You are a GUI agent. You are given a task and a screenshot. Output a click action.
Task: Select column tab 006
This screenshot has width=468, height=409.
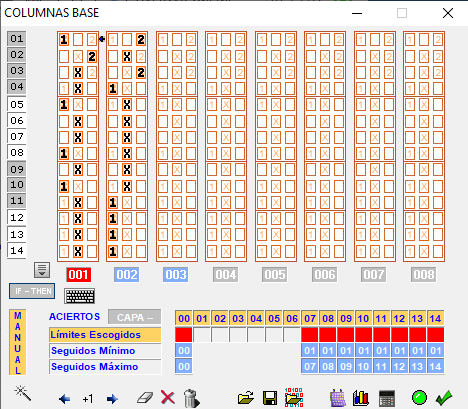click(x=325, y=275)
